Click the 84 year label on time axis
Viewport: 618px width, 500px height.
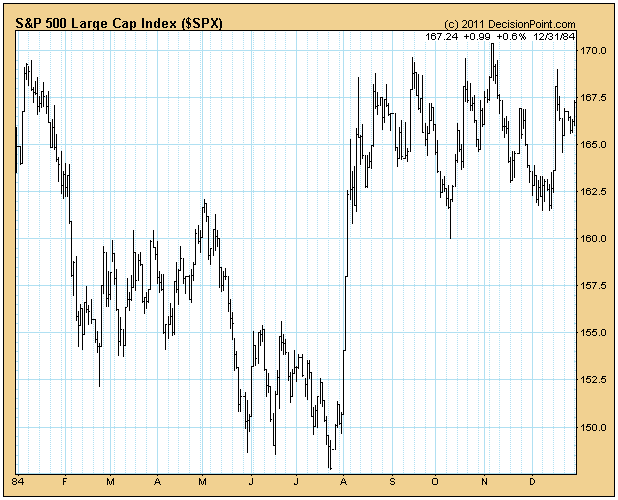17,482
